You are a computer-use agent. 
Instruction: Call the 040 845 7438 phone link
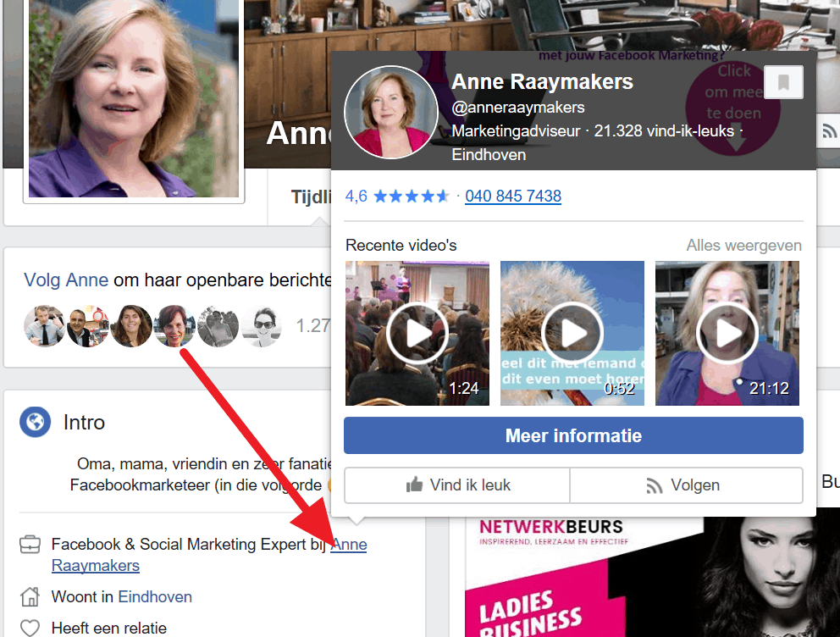[513, 196]
